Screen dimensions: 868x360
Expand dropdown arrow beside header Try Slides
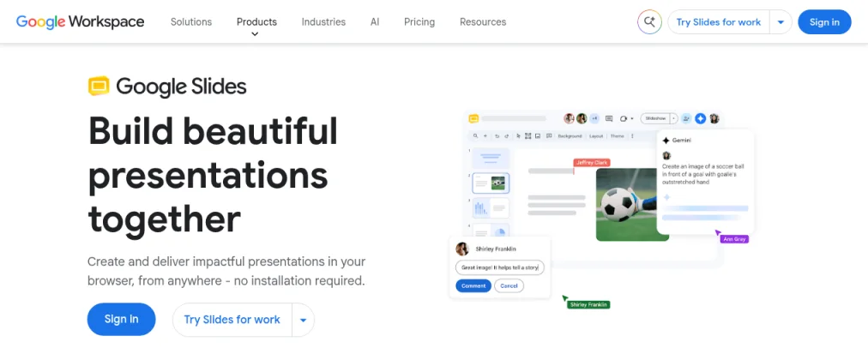click(x=781, y=22)
